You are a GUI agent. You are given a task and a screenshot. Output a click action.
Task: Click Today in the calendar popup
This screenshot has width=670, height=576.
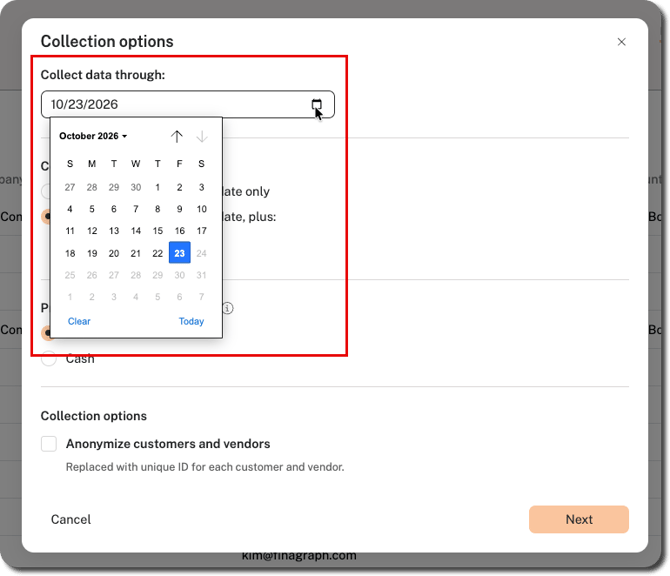(x=191, y=321)
